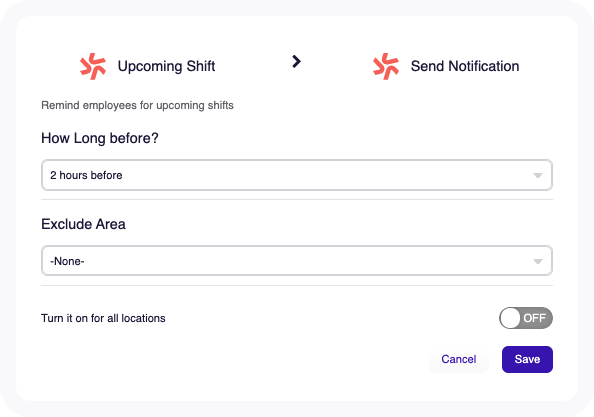Open the '-None-' Exclude Area dropdown

click(297, 261)
